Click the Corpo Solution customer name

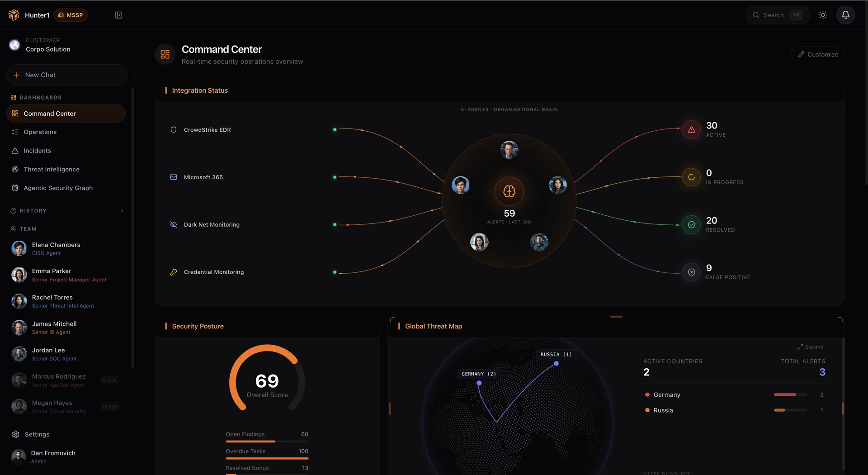point(48,49)
